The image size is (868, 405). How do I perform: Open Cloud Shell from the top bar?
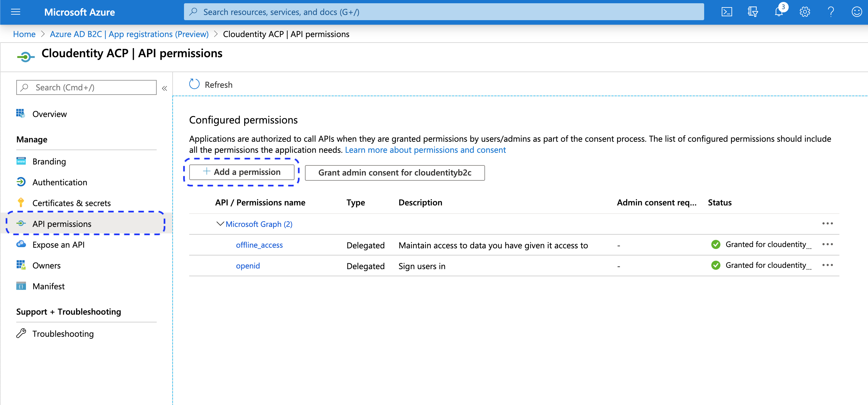point(727,12)
